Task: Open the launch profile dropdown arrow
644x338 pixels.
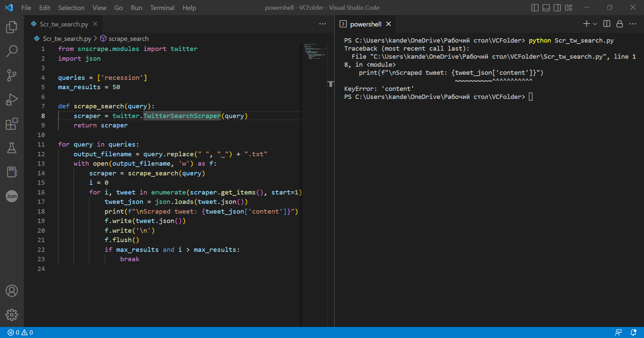Action: 595,24
